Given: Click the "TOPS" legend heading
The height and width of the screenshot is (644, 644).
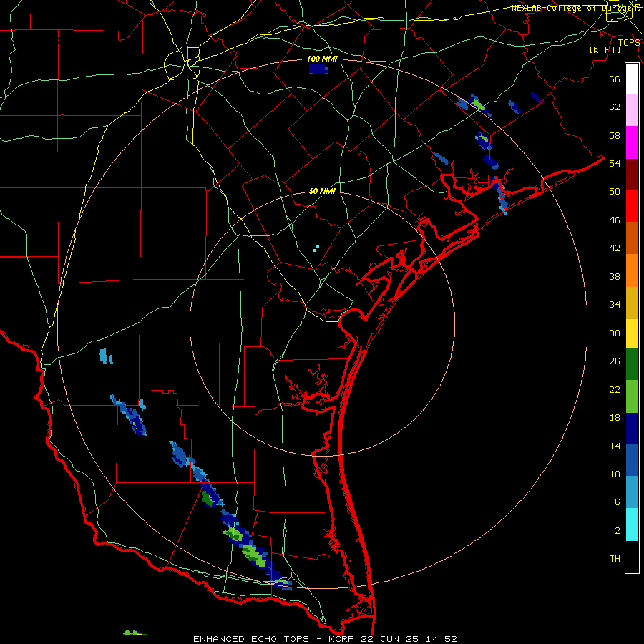Looking at the screenshot, I should coord(629,42).
